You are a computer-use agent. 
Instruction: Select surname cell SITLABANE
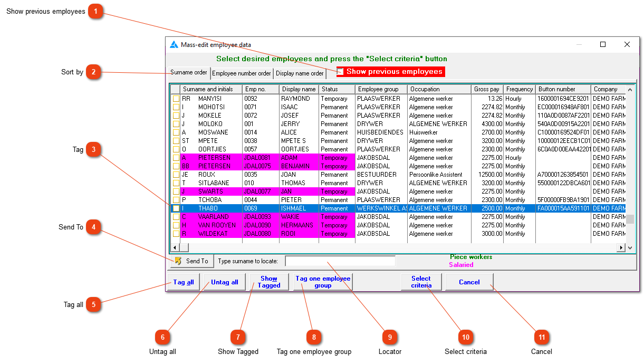[x=214, y=183]
